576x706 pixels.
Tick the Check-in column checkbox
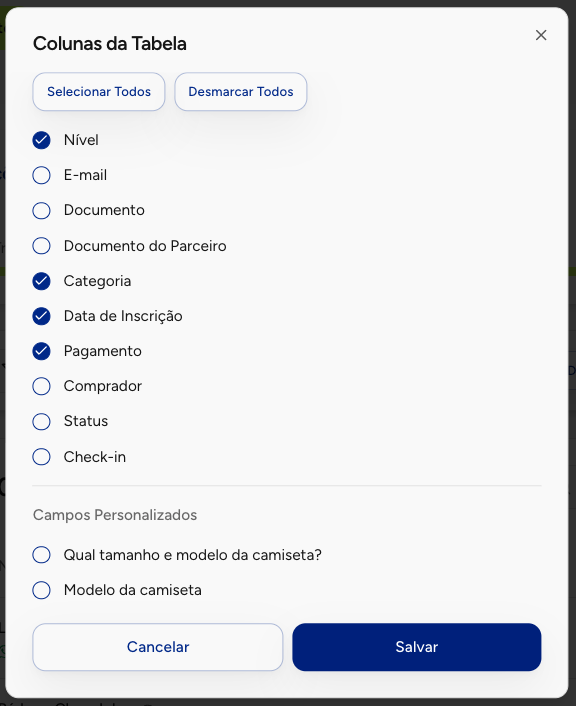pos(41,457)
